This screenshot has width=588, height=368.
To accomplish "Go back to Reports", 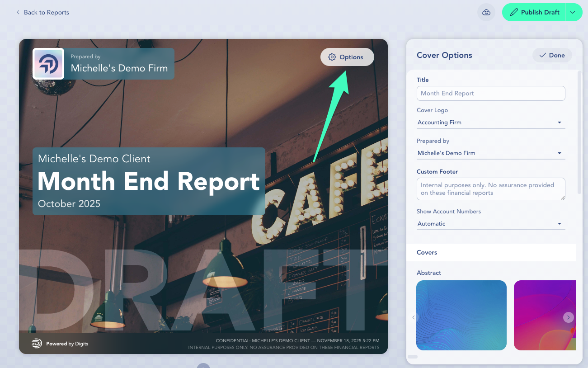I will pyautogui.click(x=46, y=12).
